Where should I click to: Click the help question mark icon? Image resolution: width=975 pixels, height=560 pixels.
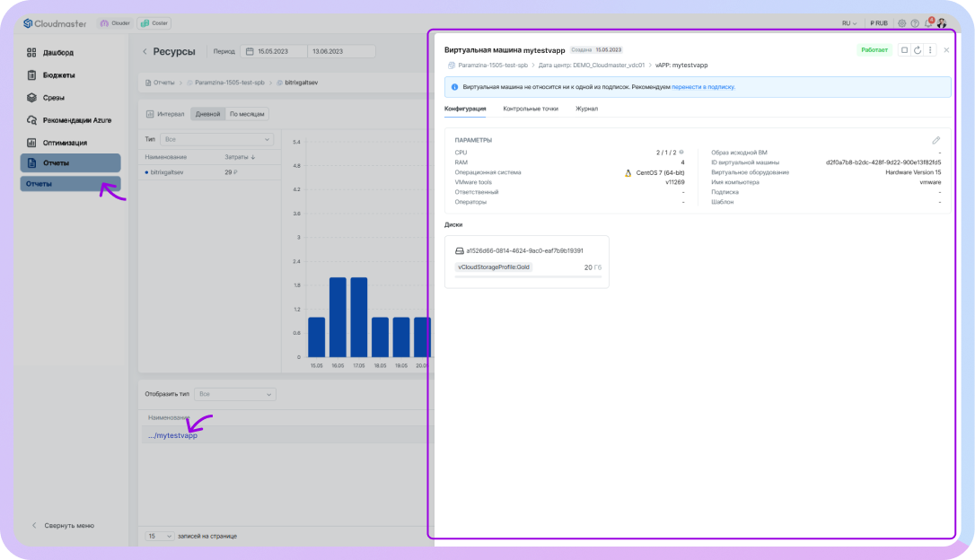pos(915,23)
